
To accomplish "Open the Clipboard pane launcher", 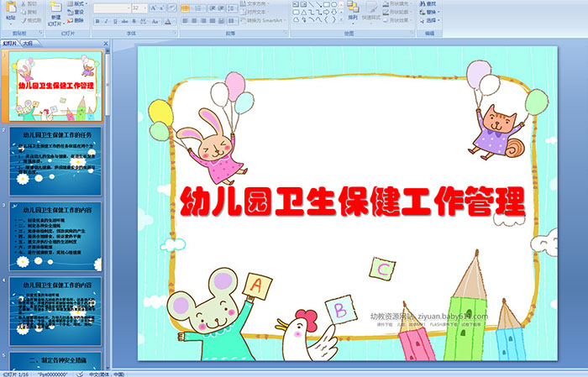I will [x=41, y=33].
